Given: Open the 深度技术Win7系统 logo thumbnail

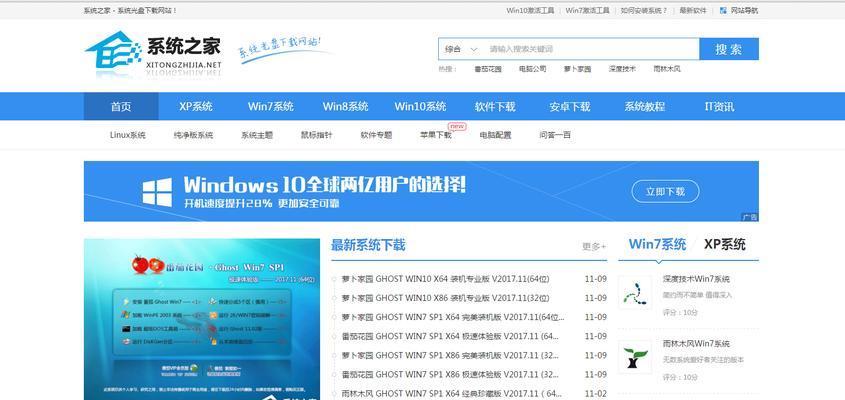Looking at the screenshot, I should [635, 293].
